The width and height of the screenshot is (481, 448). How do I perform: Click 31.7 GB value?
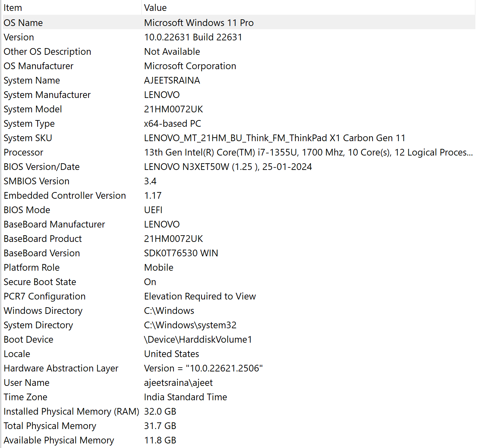160,426
